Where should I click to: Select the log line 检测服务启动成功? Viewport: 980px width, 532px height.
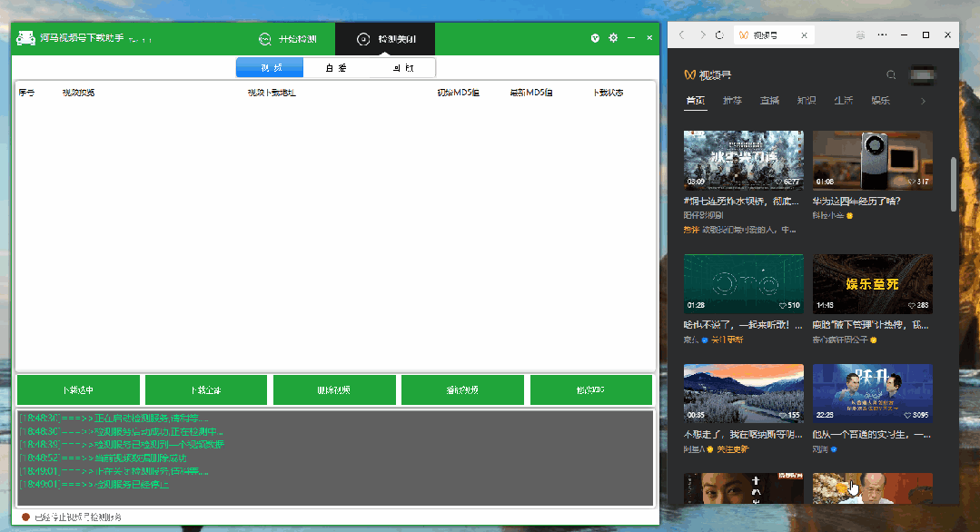[121, 431]
